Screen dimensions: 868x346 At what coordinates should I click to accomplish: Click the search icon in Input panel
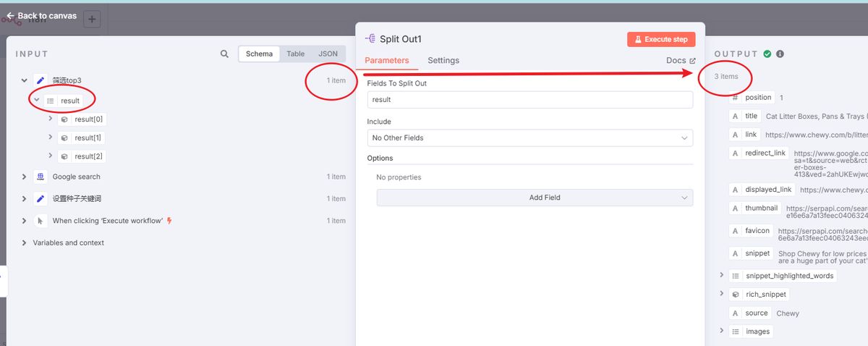point(224,54)
